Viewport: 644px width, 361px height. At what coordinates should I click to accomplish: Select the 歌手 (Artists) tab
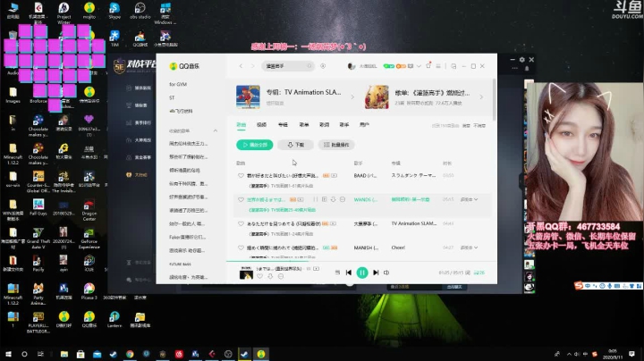(x=344, y=125)
